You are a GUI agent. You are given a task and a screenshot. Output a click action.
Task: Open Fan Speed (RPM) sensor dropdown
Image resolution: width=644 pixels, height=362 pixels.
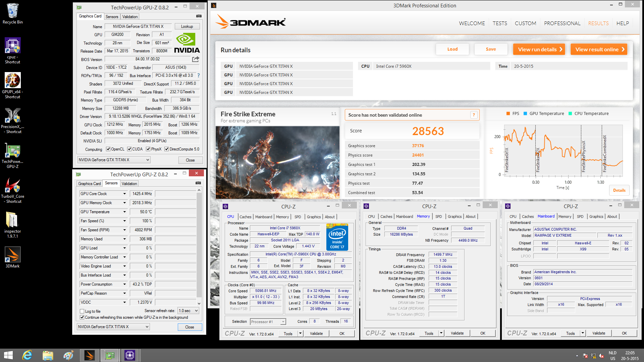pyautogui.click(x=124, y=230)
